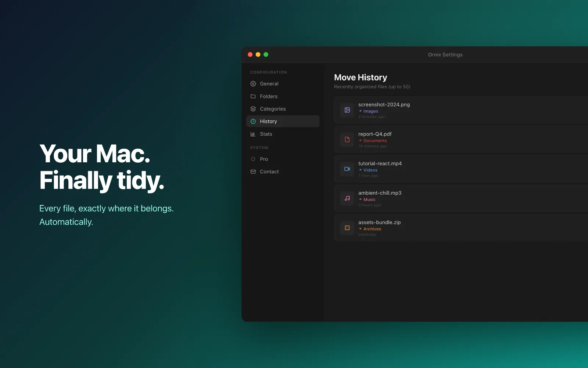Click the document icon for report-Q4.pdf
Viewport: 588px width, 368px height.
pyautogui.click(x=347, y=139)
